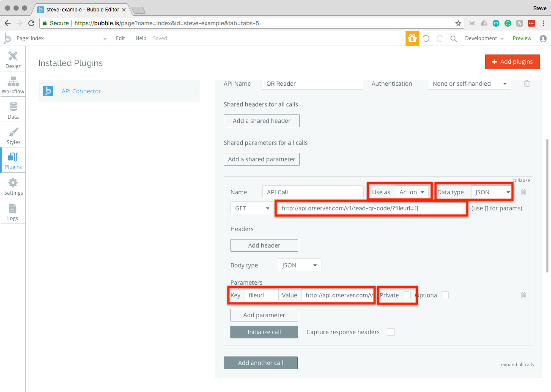Open the editor search magnifier
Image resolution: width=551 pixels, height=392 pixels.
click(454, 38)
